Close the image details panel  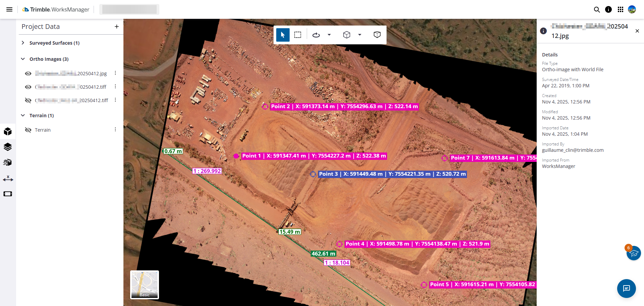(637, 31)
